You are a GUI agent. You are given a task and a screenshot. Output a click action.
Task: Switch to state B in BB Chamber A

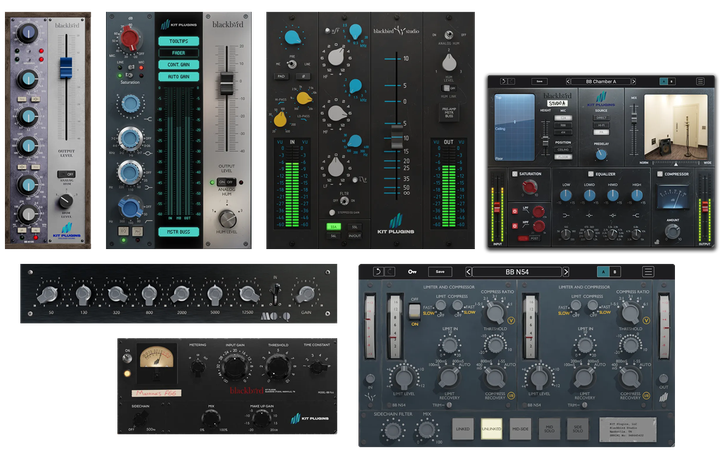point(672,81)
